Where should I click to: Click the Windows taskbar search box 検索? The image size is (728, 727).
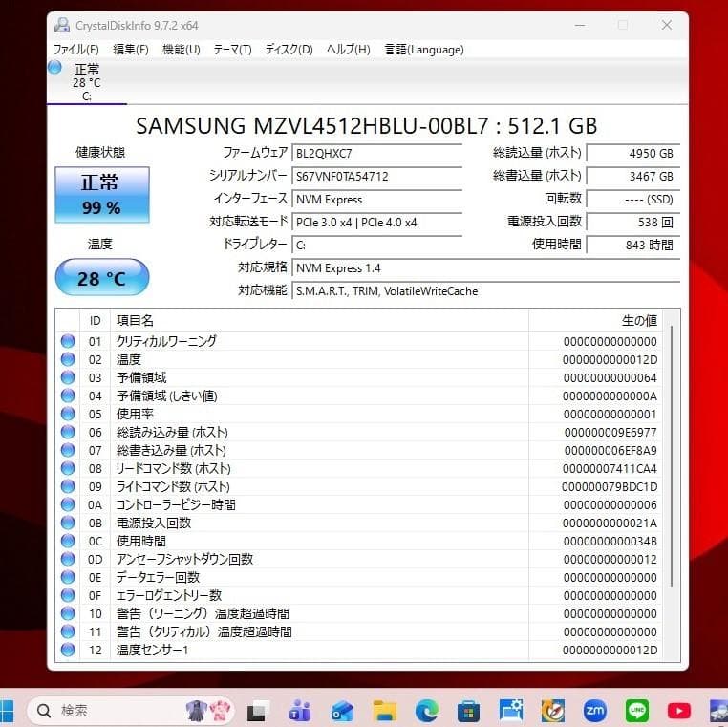click(x=131, y=711)
